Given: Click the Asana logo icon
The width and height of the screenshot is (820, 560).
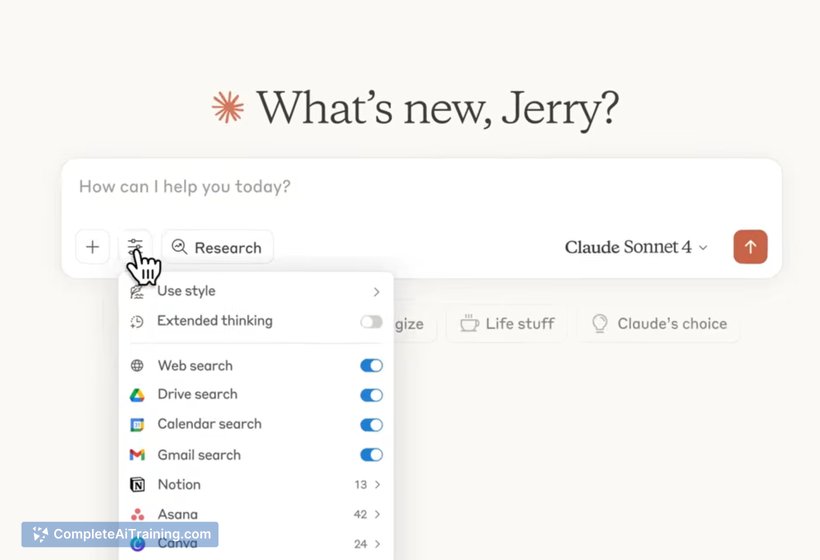Looking at the screenshot, I should tap(138, 515).
